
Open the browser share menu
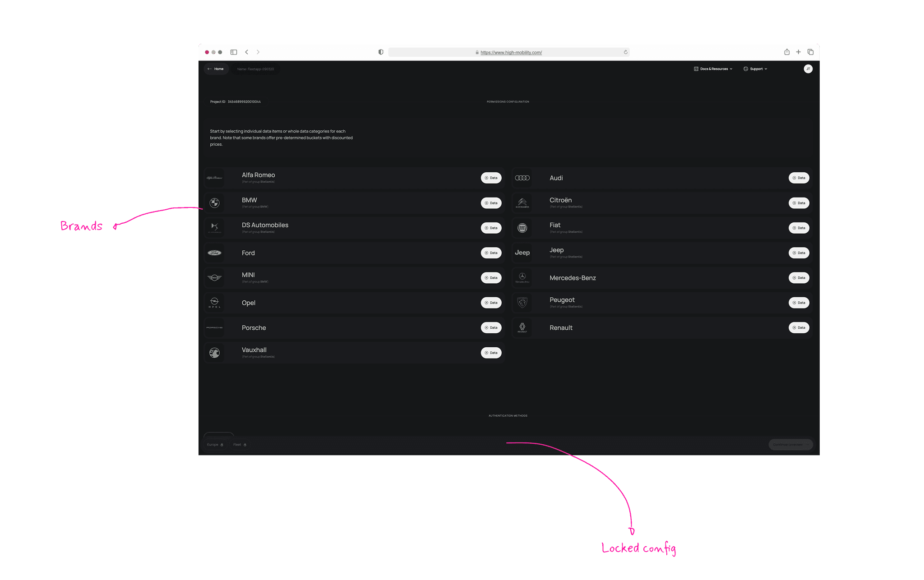[787, 52]
